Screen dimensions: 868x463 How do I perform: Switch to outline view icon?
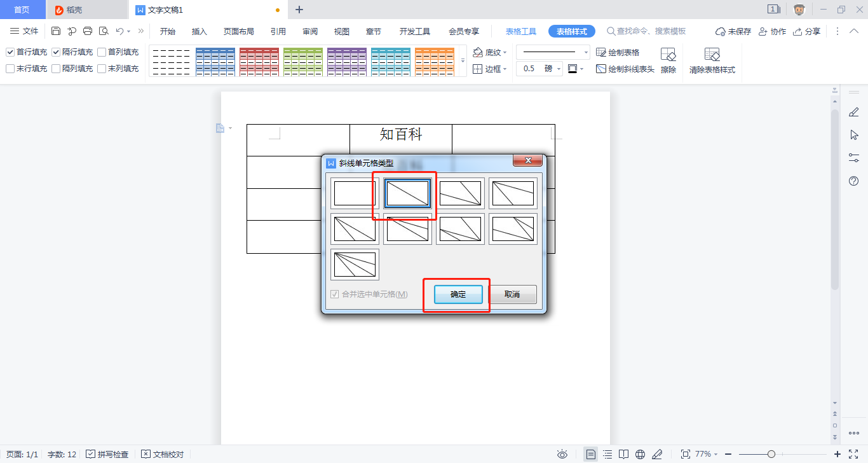tap(607, 454)
